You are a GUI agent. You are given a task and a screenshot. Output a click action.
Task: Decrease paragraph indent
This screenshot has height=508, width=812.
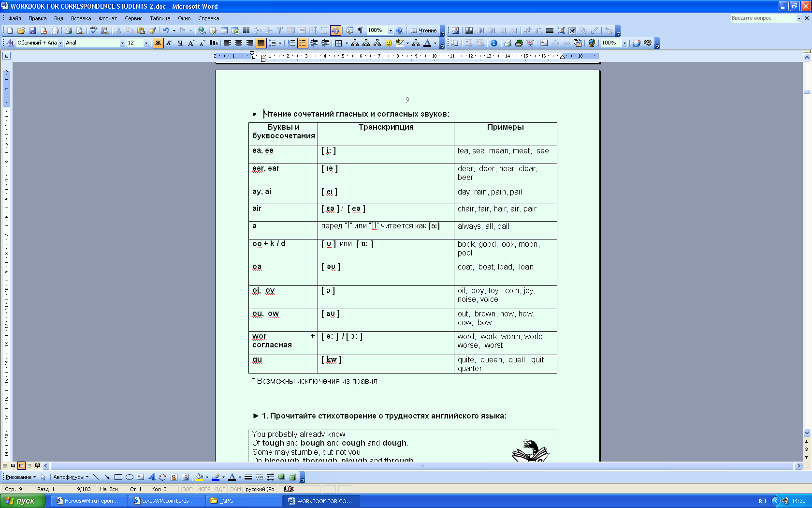[314, 43]
